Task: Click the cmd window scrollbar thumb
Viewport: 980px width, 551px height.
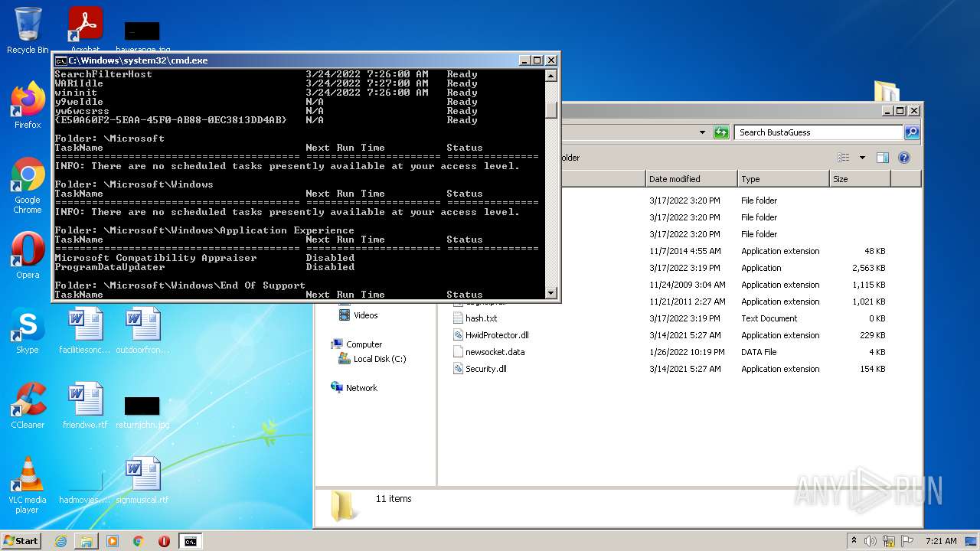Action: click(550, 110)
